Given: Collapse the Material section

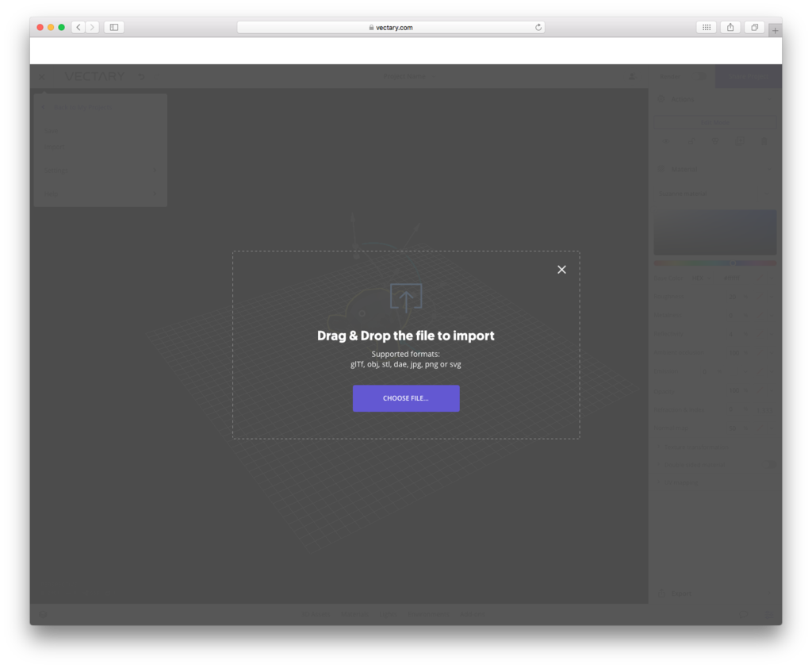Looking at the screenshot, I should click(x=769, y=169).
